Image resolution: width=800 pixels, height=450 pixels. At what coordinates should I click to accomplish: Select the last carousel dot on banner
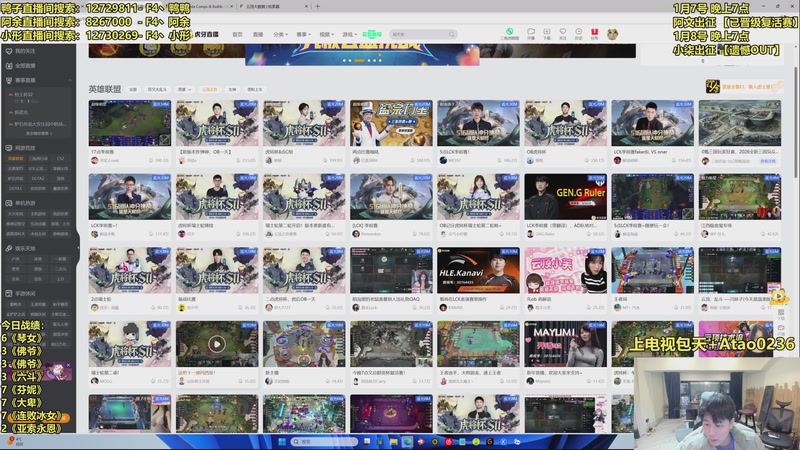(381, 61)
